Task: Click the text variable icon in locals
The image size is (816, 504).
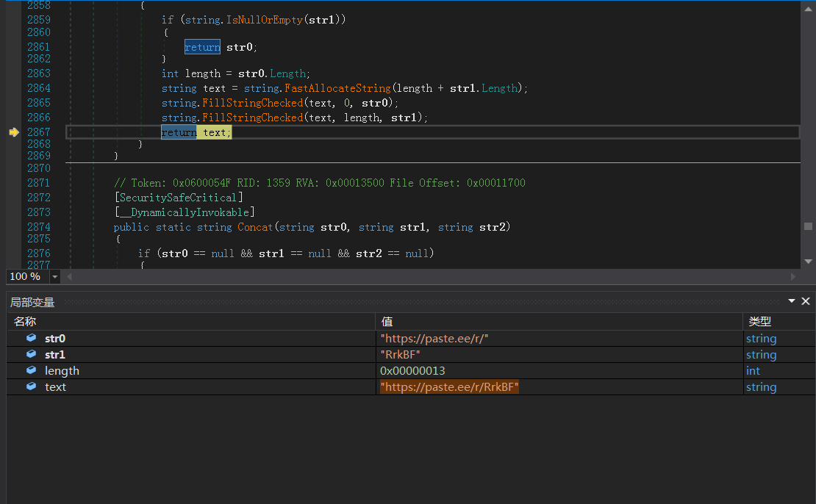Action: coord(31,387)
